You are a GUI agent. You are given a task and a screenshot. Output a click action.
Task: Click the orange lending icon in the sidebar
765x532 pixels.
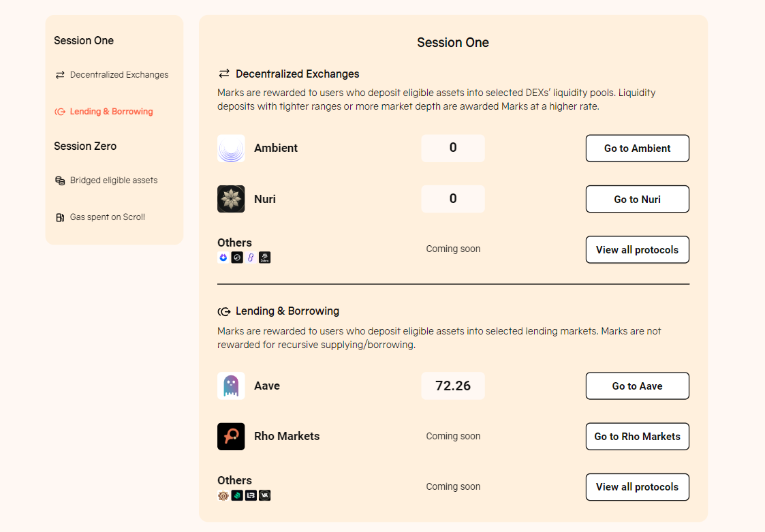pyautogui.click(x=60, y=112)
